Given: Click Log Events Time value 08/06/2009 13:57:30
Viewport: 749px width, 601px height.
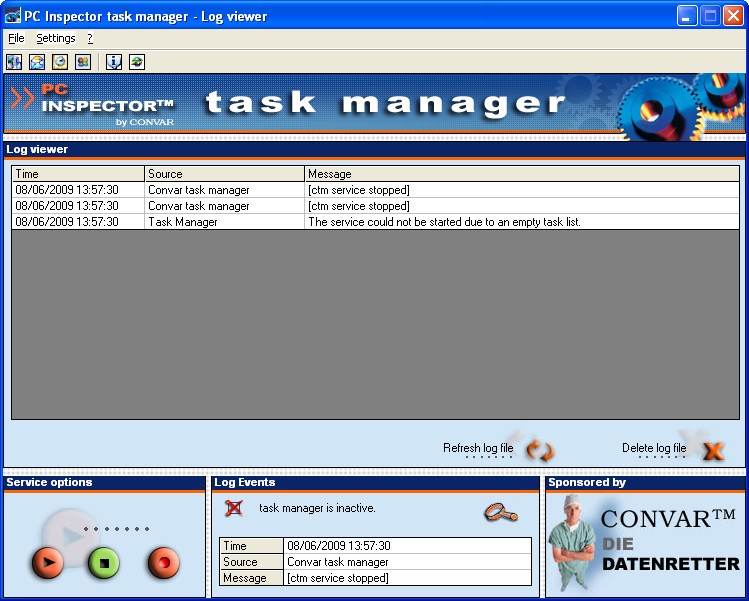Looking at the screenshot, I should [x=407, y=546].
